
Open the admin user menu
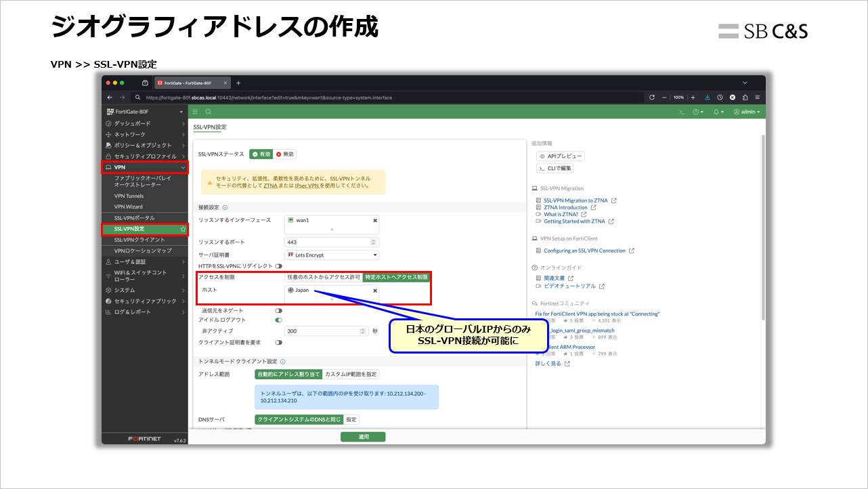(x=747, y=112)
